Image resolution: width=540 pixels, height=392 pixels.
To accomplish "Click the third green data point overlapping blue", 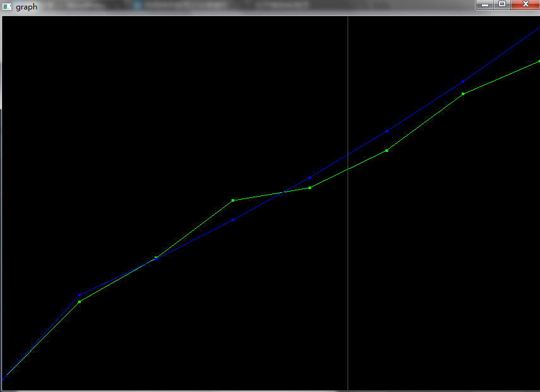I will tap(156, 258).
